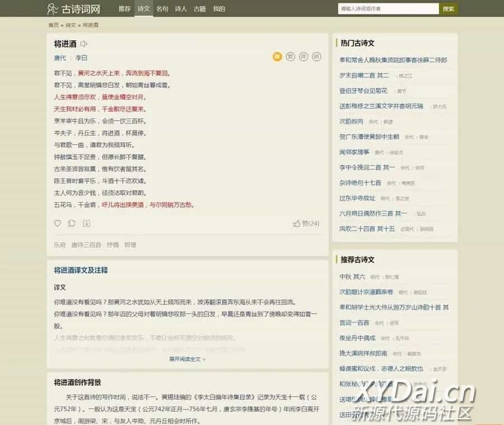The width and height of the screenshot is (504, 425).
Task: Open 杂诗绝句十七首 from the hot poems list
Action: point(360,183)
